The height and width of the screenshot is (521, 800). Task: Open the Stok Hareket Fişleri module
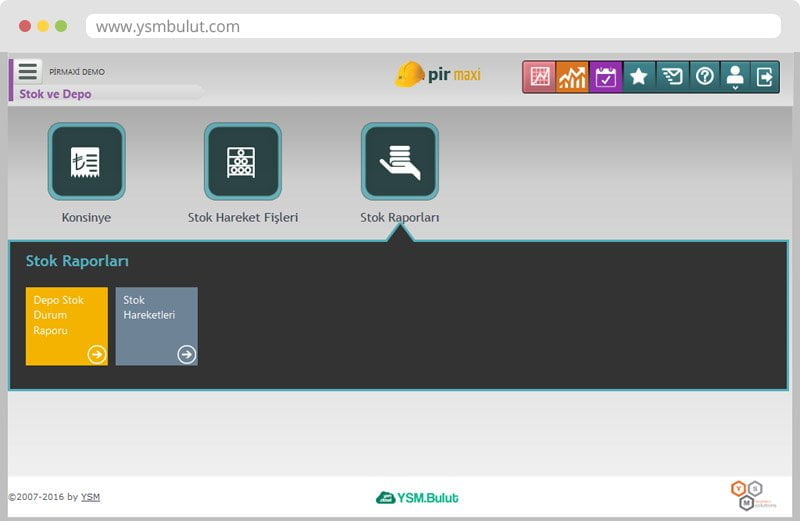pyautogui.click(x=242, y=162)
